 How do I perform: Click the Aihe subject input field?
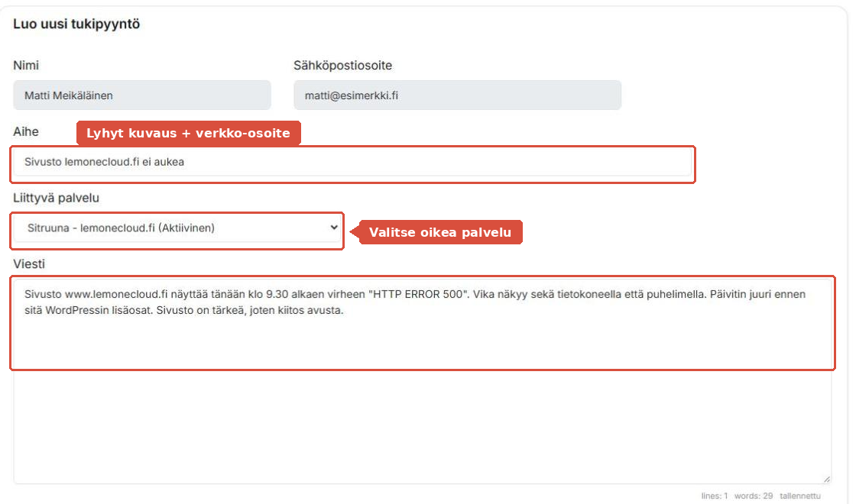pyautogui.click(x=352, y=162)
